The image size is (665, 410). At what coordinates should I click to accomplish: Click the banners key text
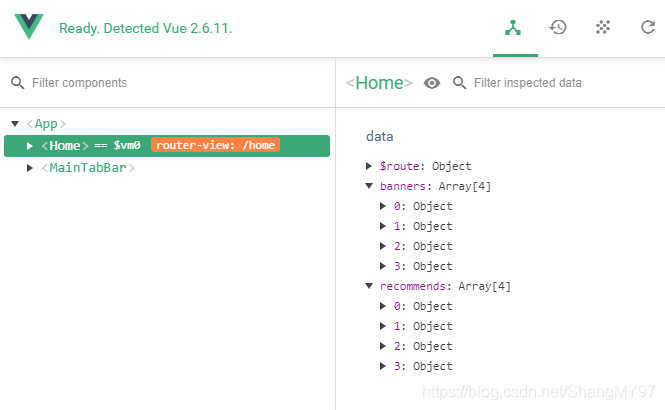point(402,186)
